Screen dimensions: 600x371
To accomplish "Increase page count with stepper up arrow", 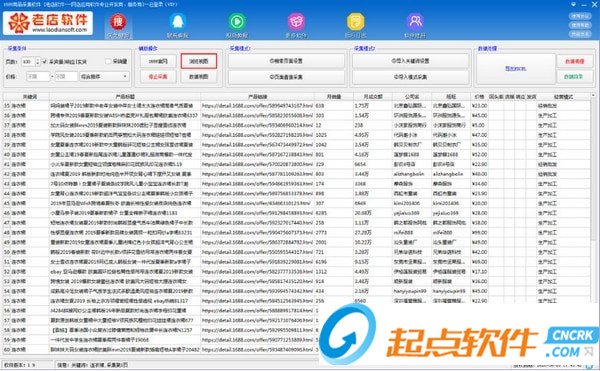I will tap(38, 60).
